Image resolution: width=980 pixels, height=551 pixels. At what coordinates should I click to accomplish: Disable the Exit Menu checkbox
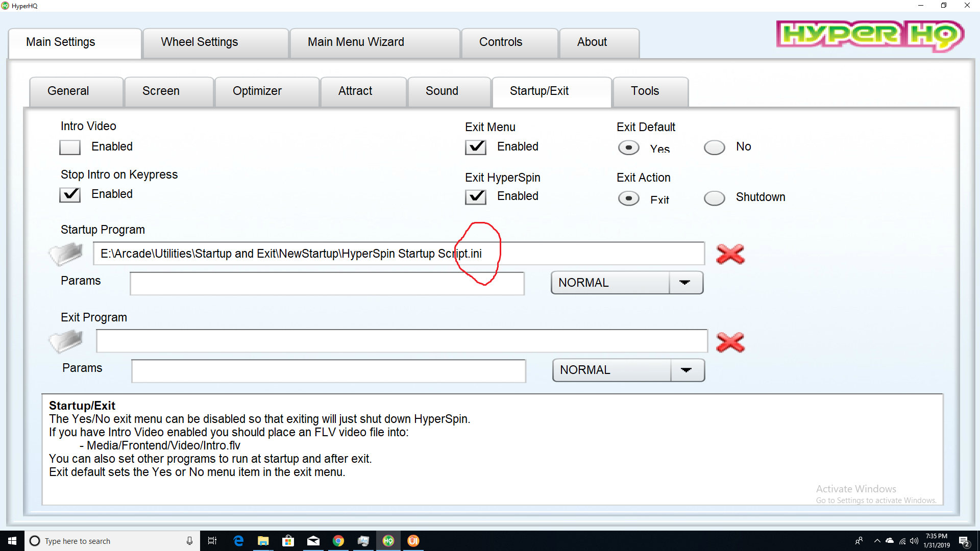point(475,147)
